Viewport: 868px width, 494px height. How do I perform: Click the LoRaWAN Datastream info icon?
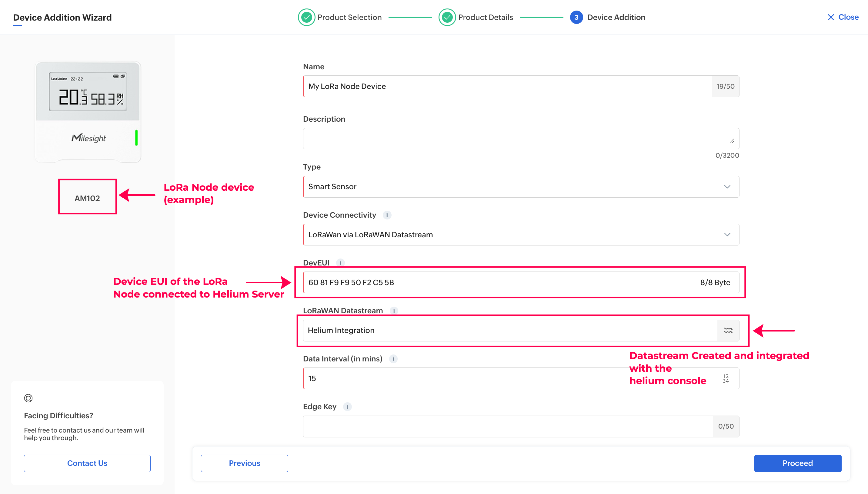point(394,311)
